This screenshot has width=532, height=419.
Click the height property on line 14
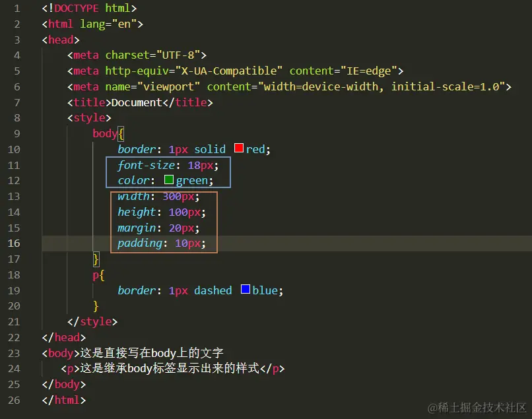(137, 212)
